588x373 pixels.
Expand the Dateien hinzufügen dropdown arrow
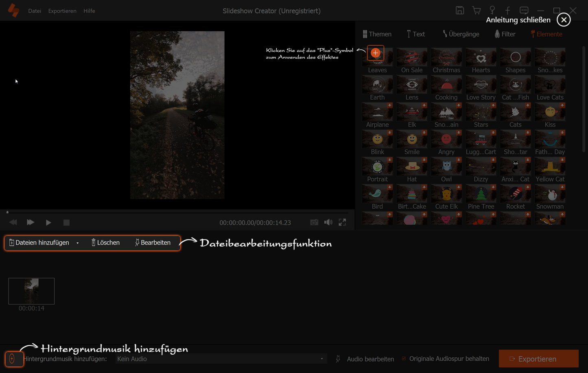pos(77,243)
